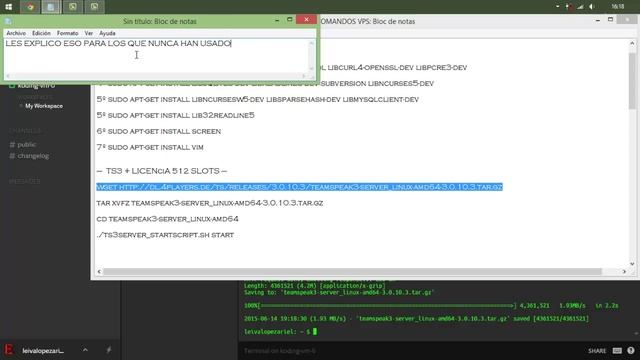Click the highlighted wget command line
This screenshot has width=640, height=360.
point(299,187)
